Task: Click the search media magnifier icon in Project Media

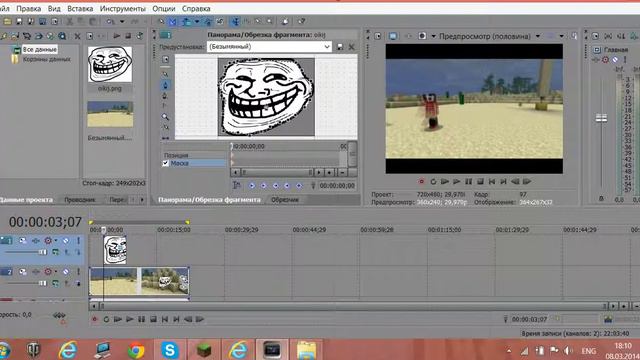Action: 62,36
